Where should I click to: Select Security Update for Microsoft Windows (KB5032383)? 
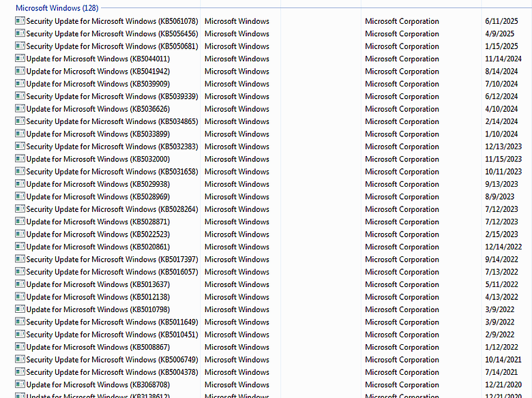click(x=113, y=147)
